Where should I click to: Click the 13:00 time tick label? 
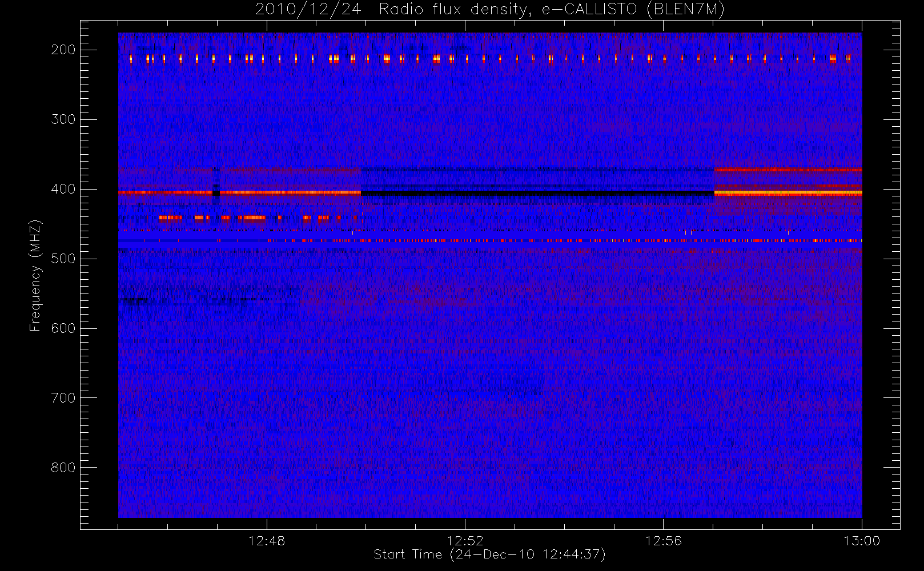(862, 541)
